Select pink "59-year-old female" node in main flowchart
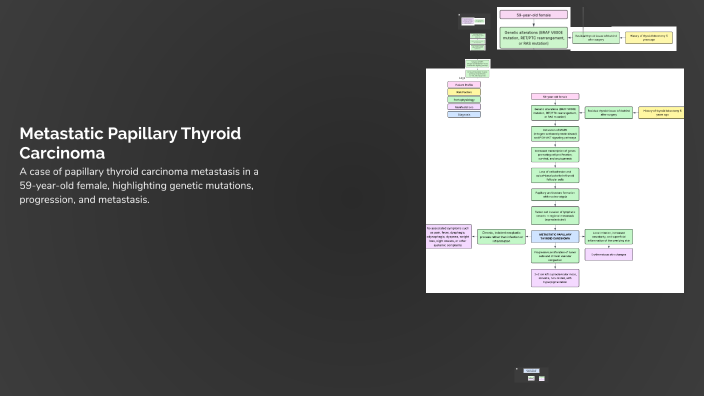Screen dimensions: 704x396 (x=555, y=97)
